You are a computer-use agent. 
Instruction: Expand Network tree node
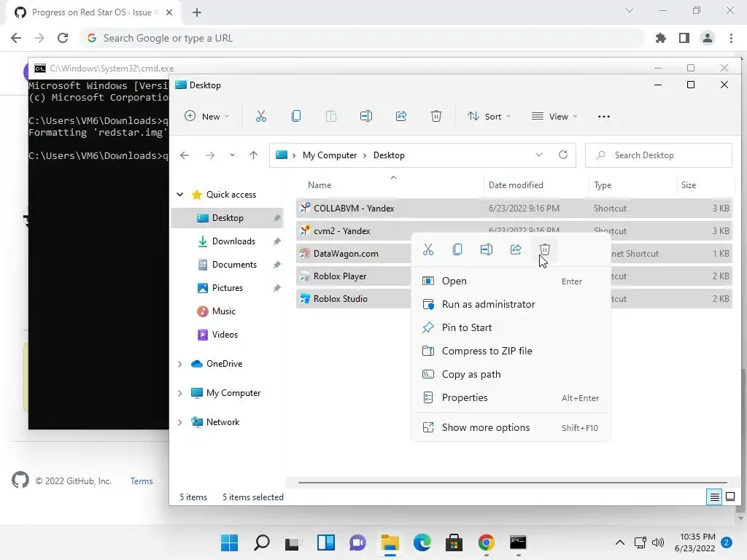click(x=179, y=422)
